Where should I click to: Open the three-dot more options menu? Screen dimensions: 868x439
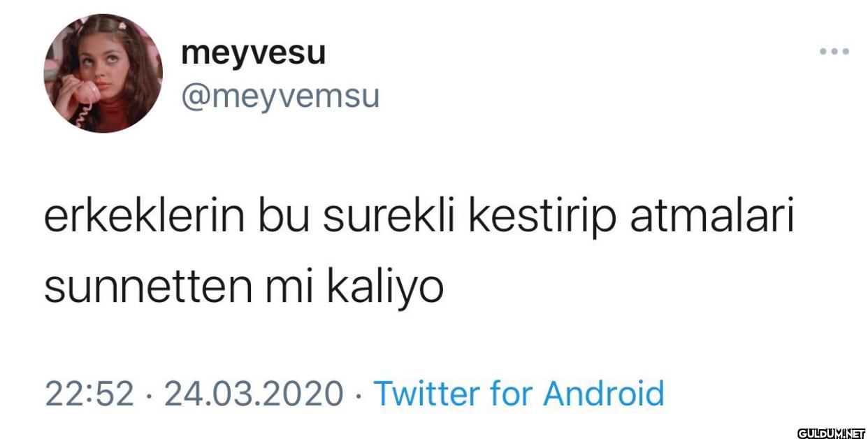834,51
